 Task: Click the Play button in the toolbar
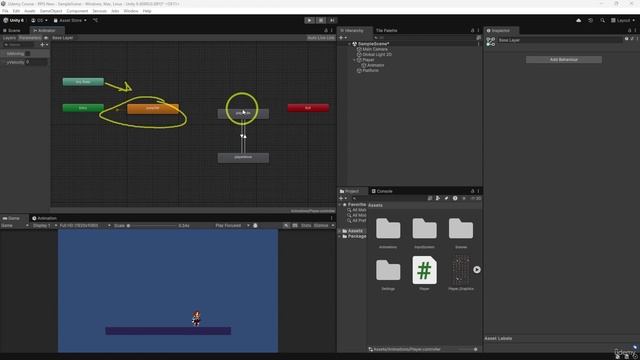click(x=309, y=20)
